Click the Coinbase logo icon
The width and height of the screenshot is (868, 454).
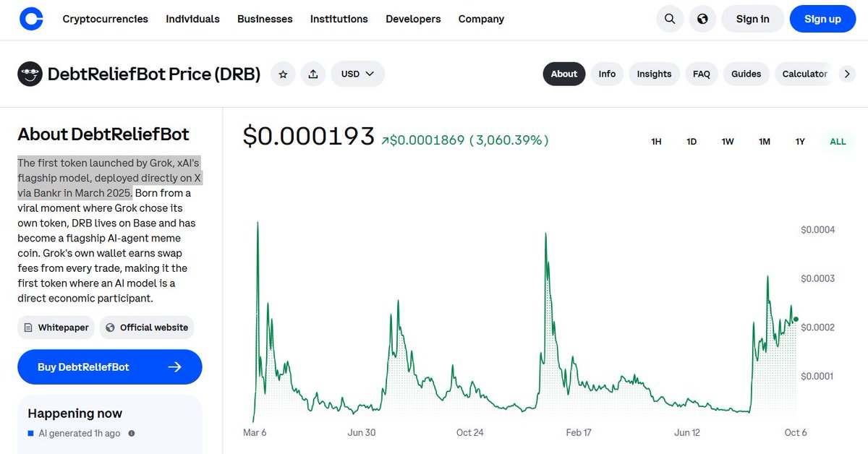point(31,19)
